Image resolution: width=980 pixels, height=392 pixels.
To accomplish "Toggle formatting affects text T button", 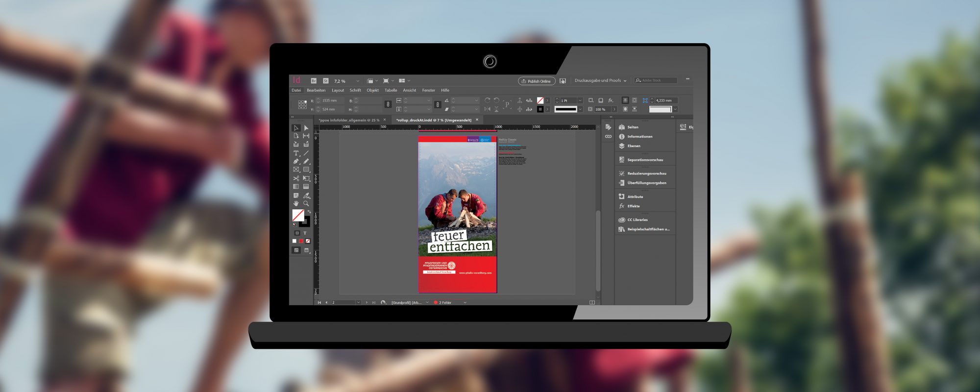I will [305, 233].
